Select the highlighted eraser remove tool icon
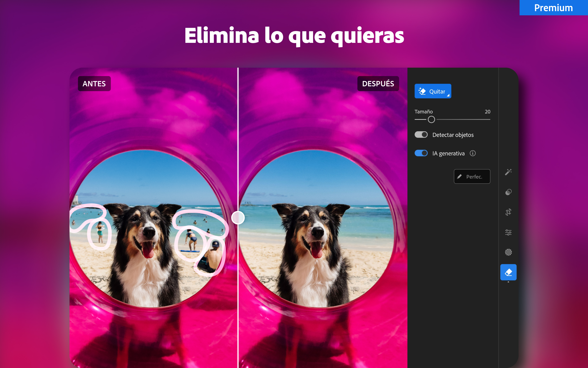 [508, 272]
